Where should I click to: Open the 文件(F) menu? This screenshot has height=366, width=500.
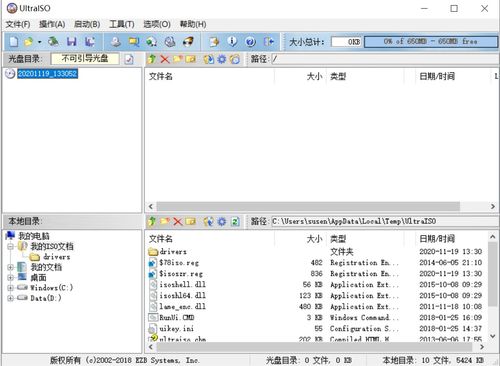[x=18, y=24]
